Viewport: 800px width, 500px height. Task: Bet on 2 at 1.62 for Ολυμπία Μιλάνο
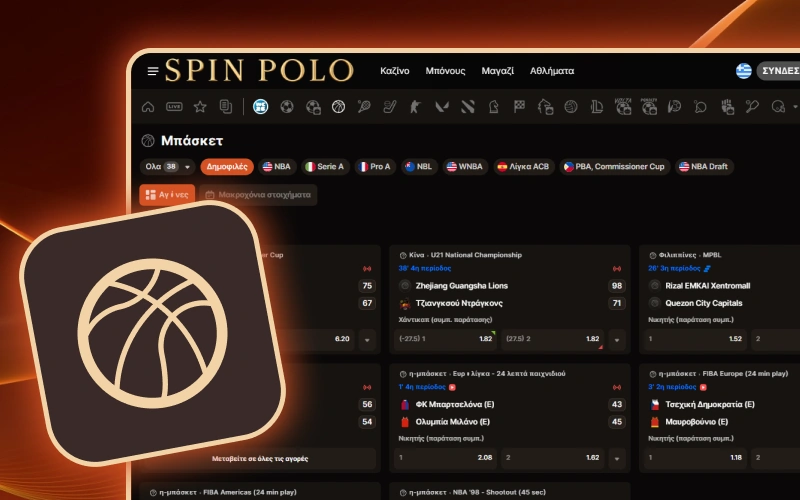pos(553,458)
